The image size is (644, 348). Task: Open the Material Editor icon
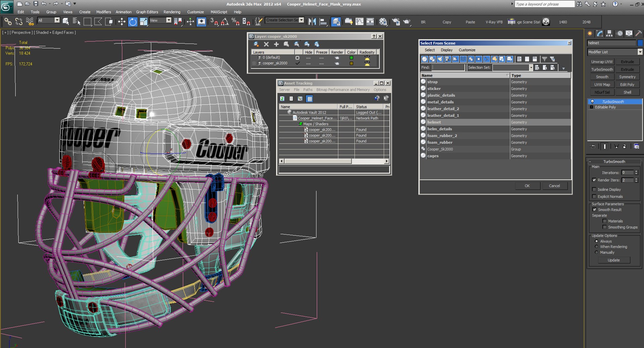click(x=383, y=22)
